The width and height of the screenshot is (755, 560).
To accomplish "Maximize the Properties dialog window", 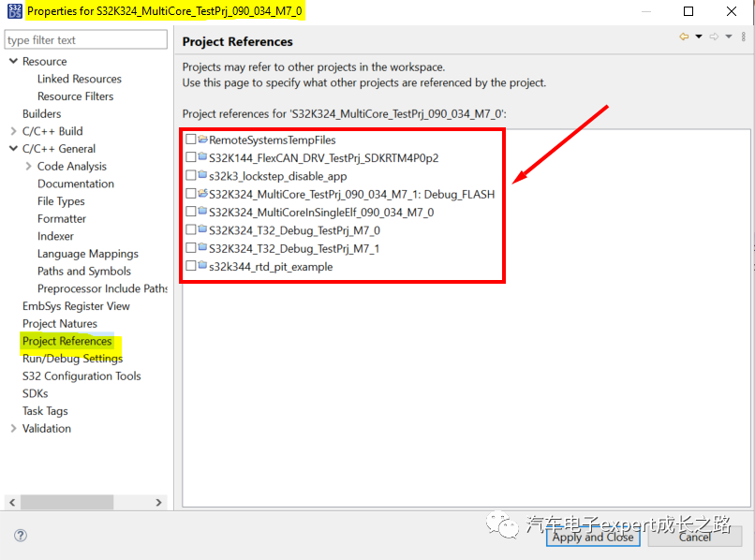I will tap(688, 11).
